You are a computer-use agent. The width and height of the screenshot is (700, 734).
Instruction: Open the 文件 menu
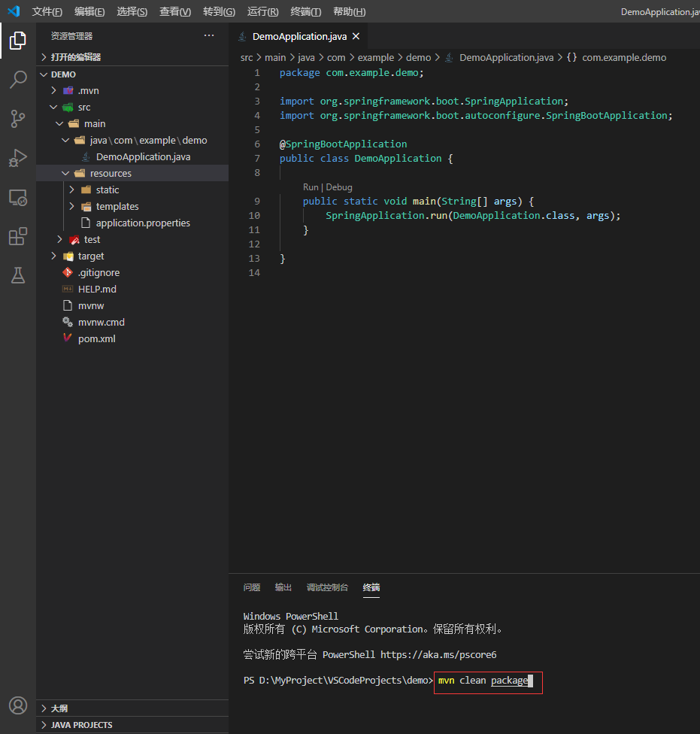[x=47, y=11]
